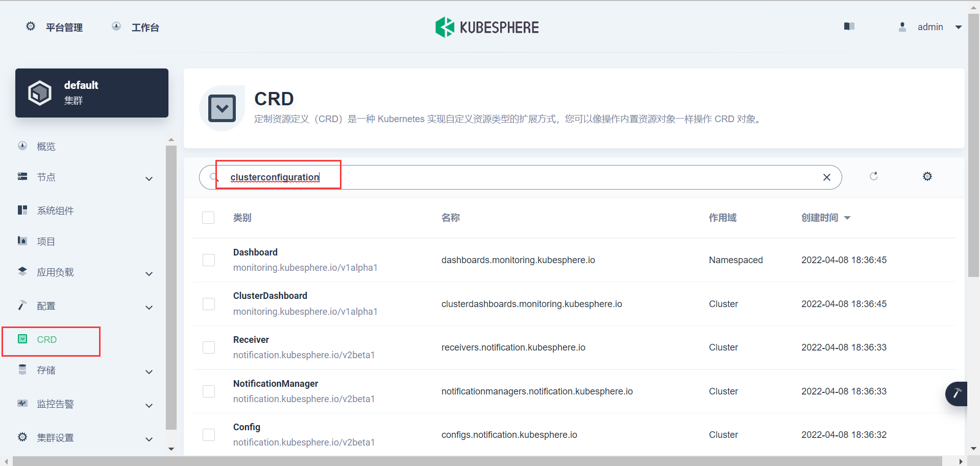Open the 概览 (Overview) section

coord(46,146)
